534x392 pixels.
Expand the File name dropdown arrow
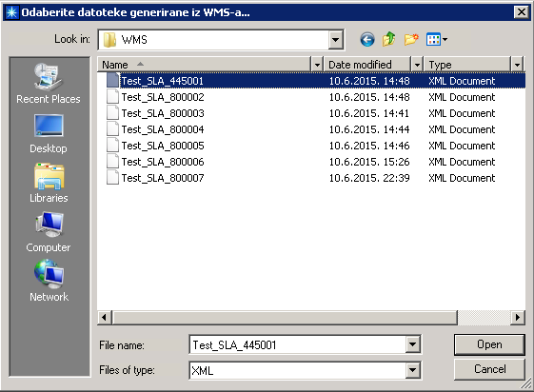412,344
